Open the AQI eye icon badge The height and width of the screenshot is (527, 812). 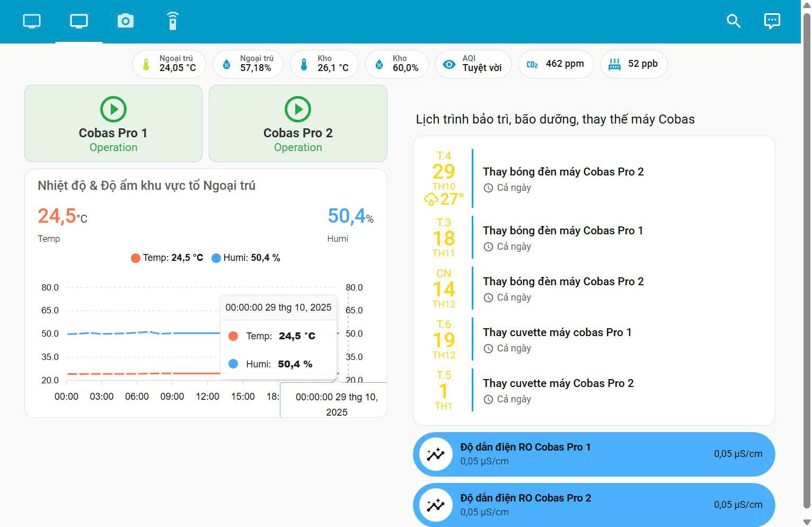click(449, 64)
